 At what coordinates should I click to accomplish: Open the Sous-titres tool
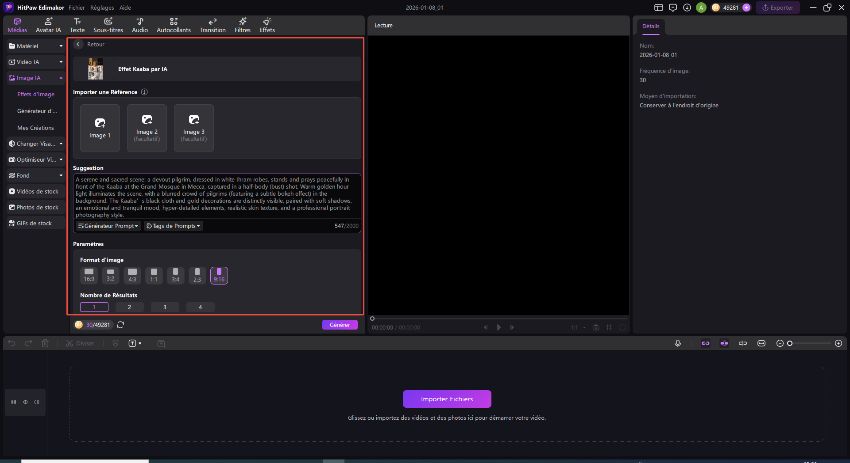(108, 24)
